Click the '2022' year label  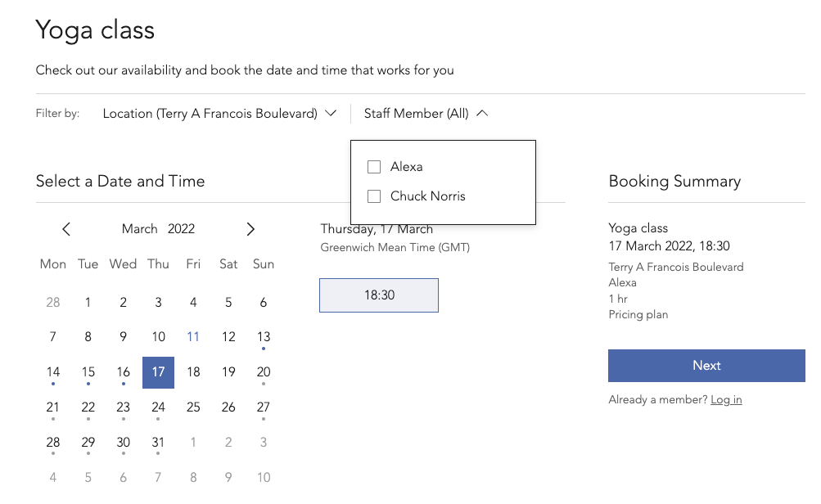(181, 229)
